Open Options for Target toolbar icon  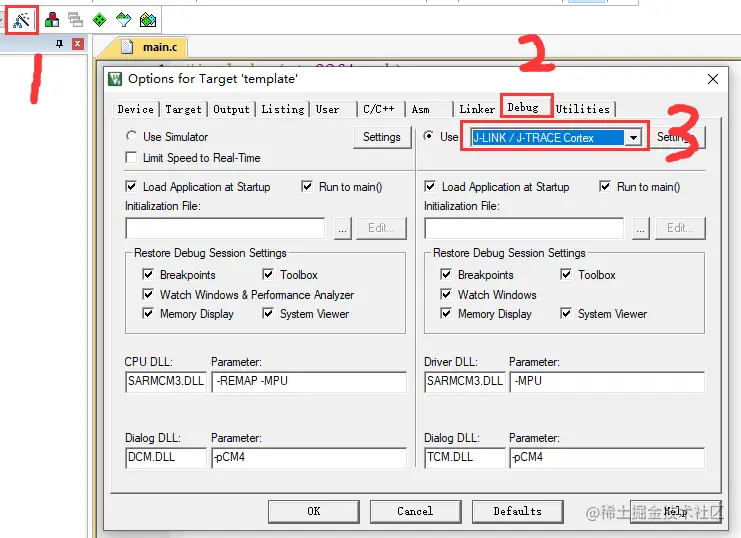point(21,20)
